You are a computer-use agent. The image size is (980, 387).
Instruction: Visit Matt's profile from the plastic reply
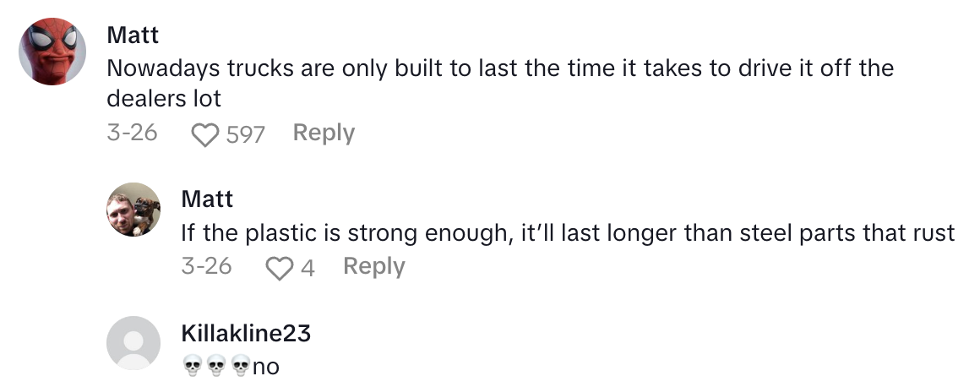click(207, 199)
